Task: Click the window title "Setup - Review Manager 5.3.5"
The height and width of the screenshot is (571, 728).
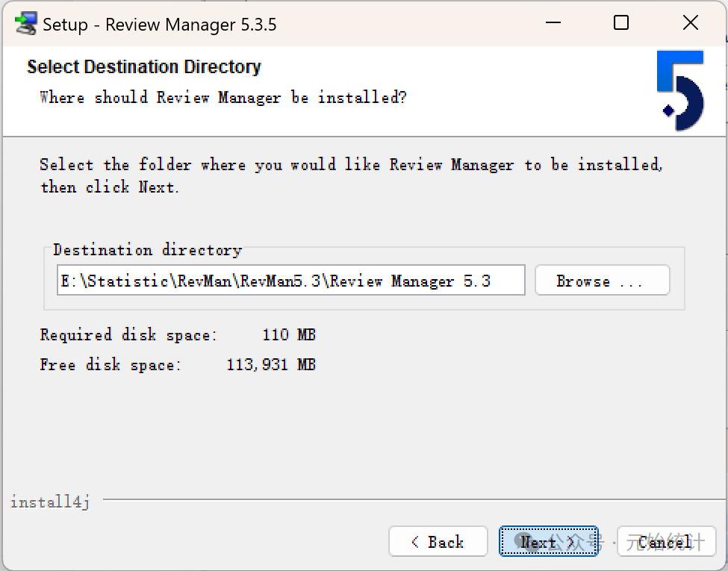Action: point(159,24)
